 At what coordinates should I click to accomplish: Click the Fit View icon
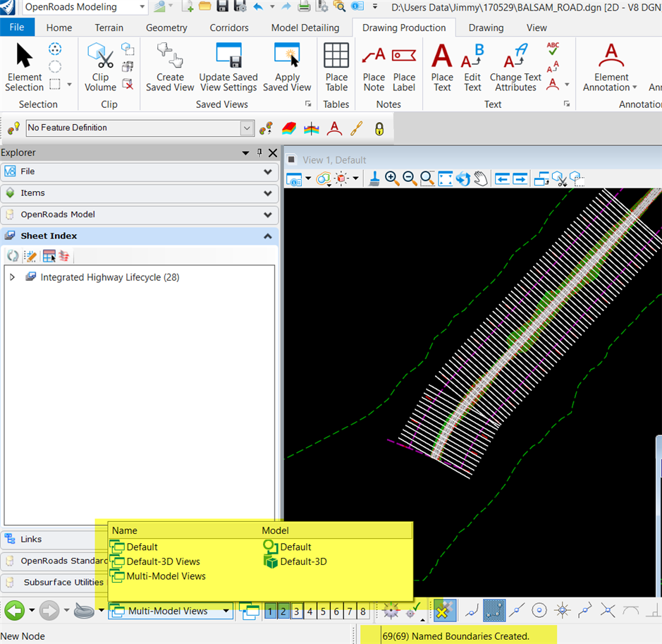click(x=446, y=179)
